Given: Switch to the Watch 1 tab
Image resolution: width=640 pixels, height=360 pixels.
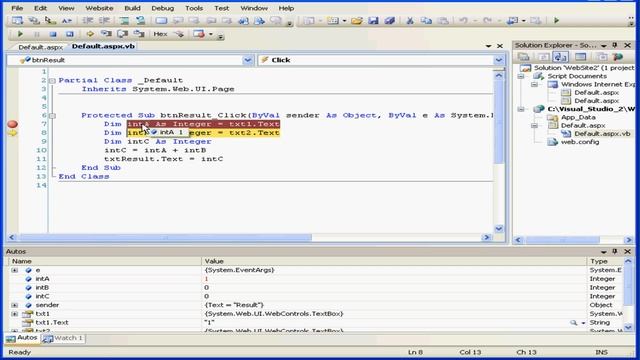Looking at the screenshot, I should (x=64, y=338).
